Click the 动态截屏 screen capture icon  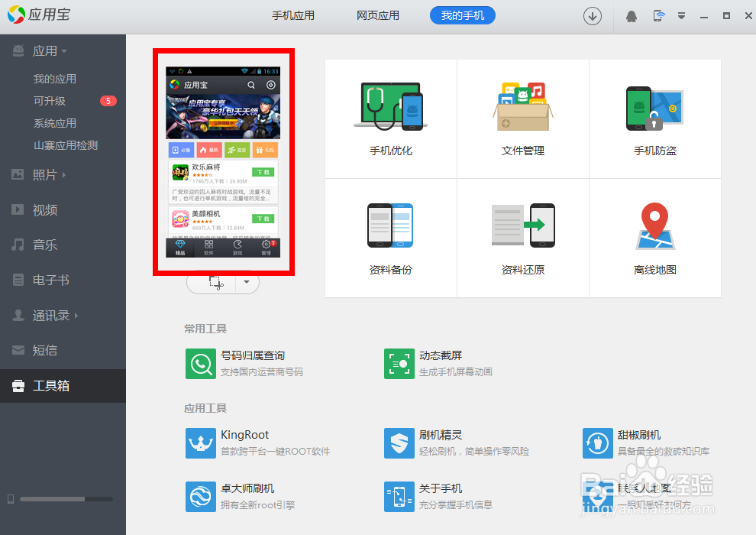tap(399, 364)
